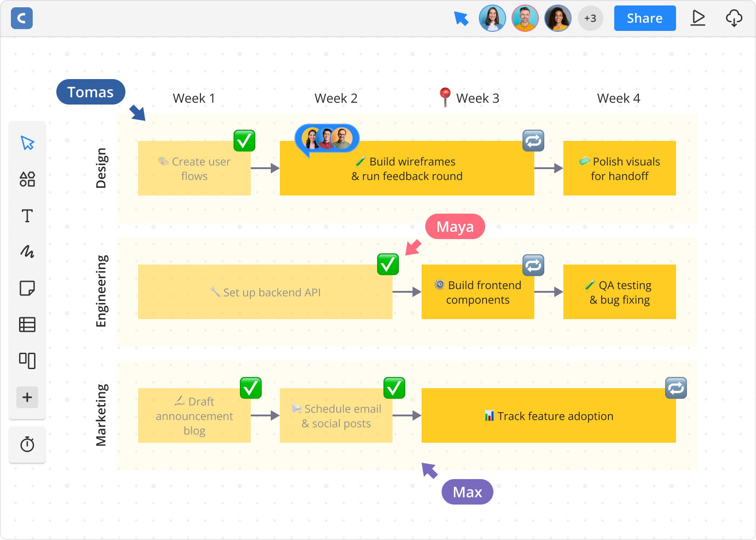The image size is (756, 540).
Task: Click the Share button
Action: coord(645,18)
